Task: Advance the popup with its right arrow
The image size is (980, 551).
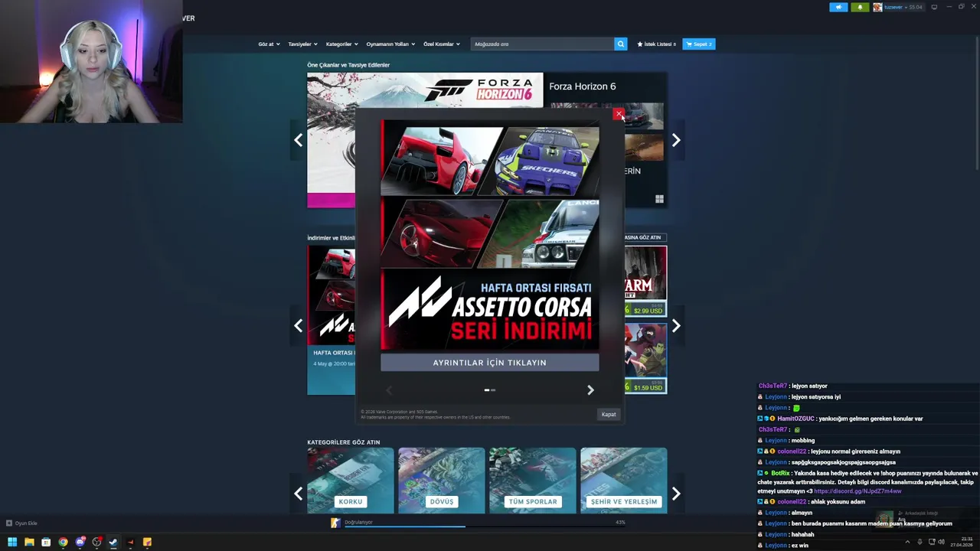Action: coord(590,390)
